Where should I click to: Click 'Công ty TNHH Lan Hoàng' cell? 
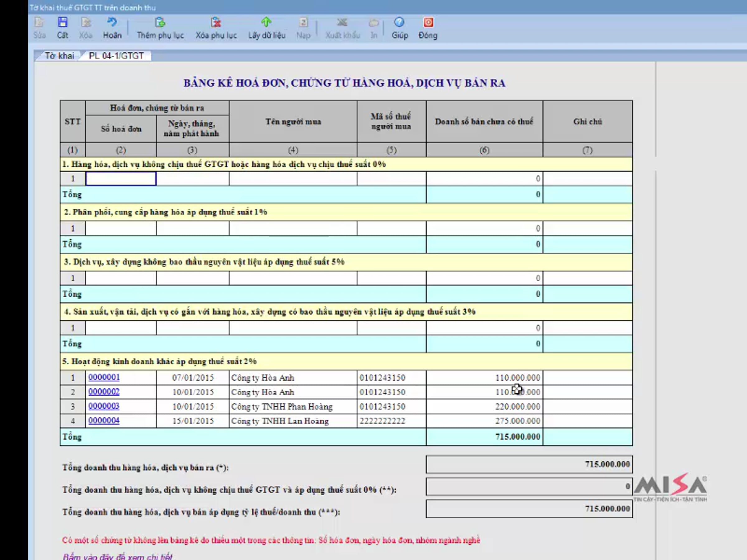[x=293, y=421]
